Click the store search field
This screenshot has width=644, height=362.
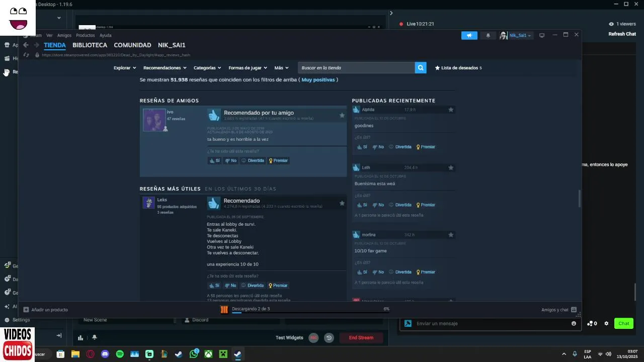point(356,67)
